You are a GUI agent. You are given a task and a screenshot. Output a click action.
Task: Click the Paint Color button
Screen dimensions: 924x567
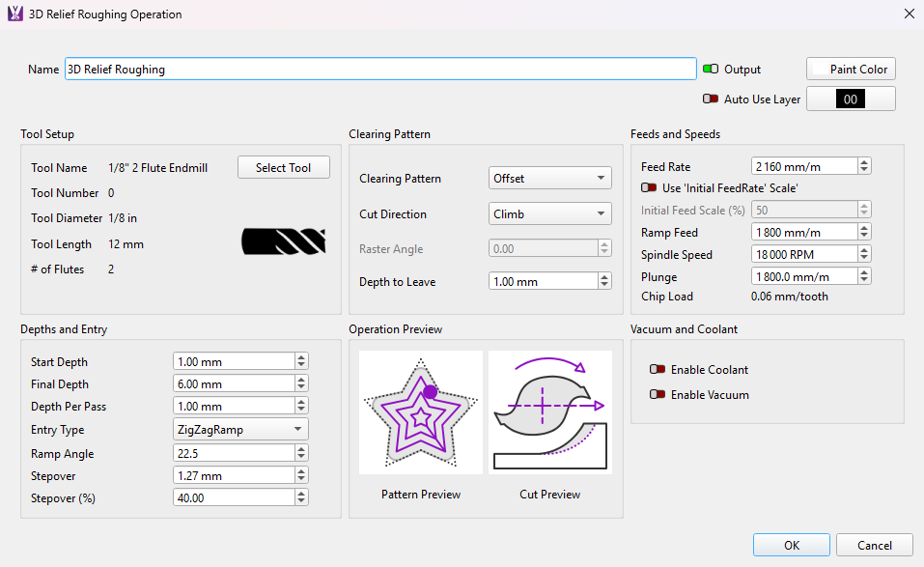[x=851, y=69]
